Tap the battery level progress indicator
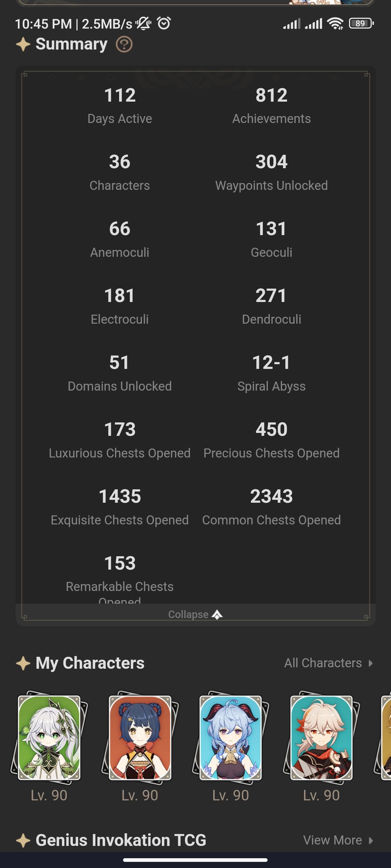 tap(360, 24)
